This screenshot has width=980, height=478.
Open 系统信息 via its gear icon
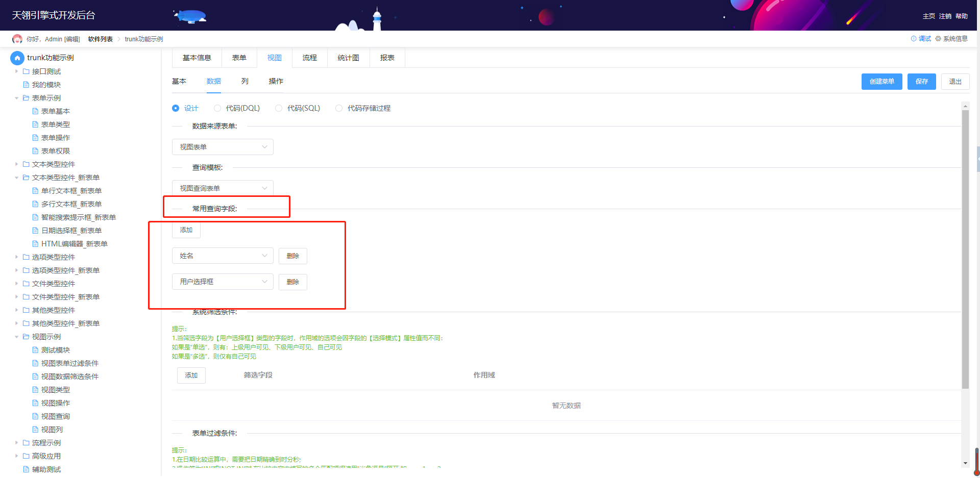click(938, 39)
